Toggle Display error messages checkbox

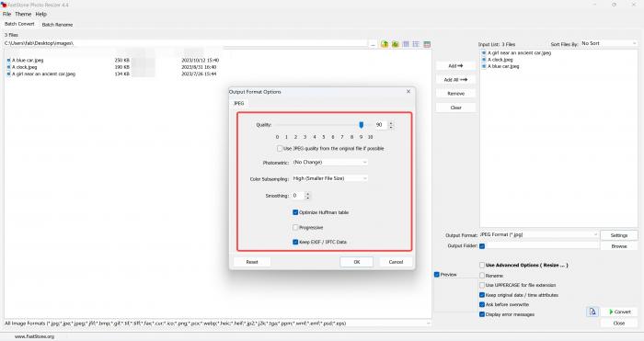[482, 314]
